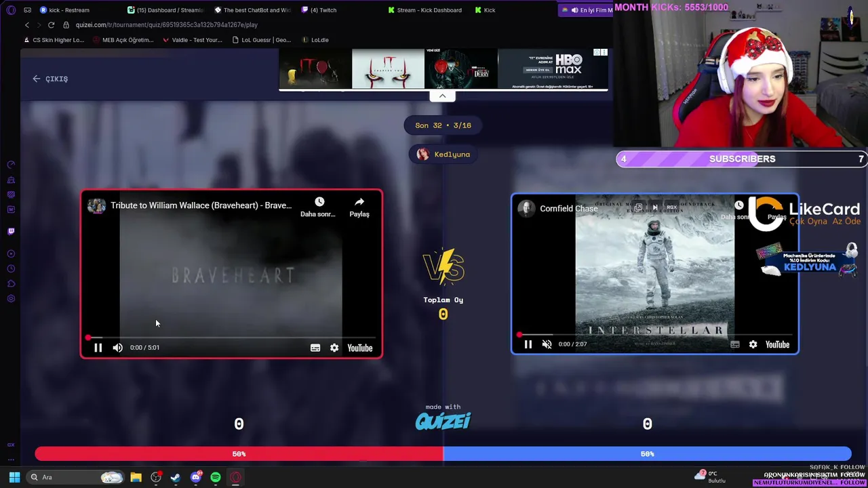Open the sidebar settings gear
Image resolution: width=868 pixels, height=488 pixels.
point(11,298)
